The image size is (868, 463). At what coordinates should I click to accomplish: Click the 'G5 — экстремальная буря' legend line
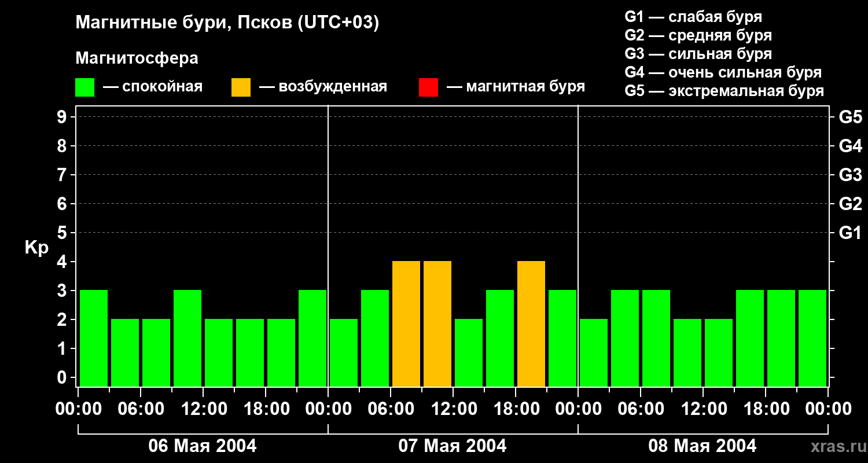tap(724, 91)
